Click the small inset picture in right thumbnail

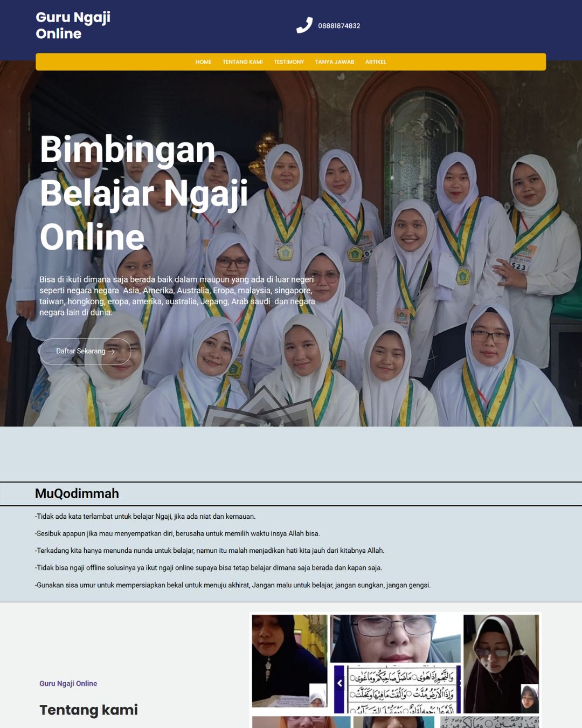529,698
